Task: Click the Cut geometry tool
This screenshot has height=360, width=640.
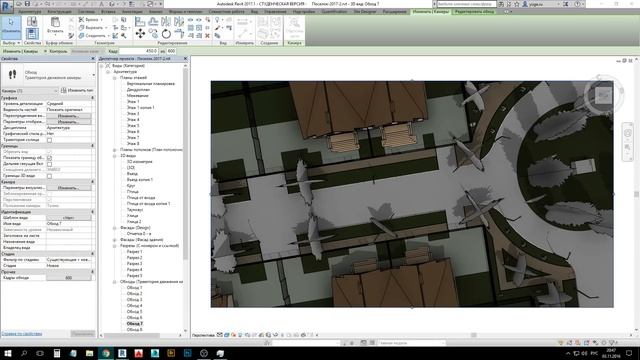Action: point(92,27)
